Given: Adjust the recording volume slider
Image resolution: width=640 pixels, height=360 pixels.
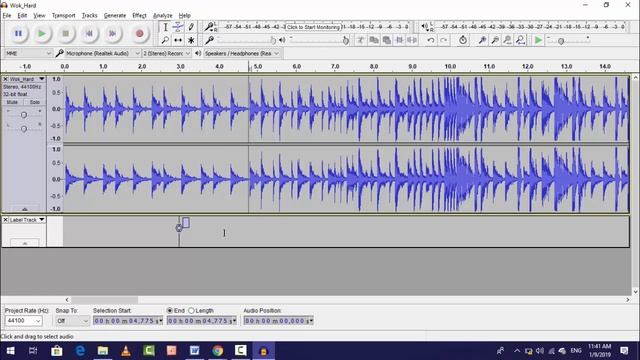Looking at the screenshot, I should tap(273, 40).
